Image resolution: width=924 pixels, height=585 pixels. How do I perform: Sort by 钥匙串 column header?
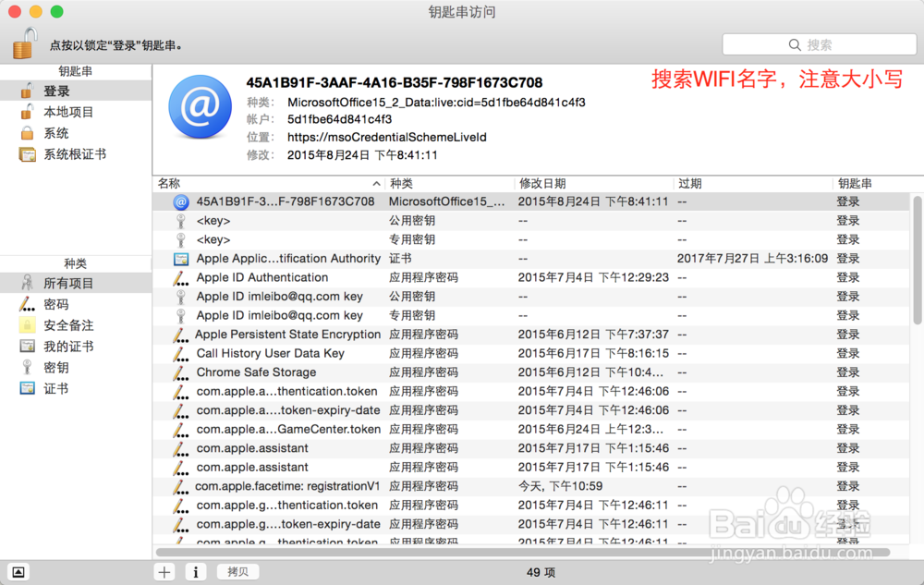(x=878, y=184)
